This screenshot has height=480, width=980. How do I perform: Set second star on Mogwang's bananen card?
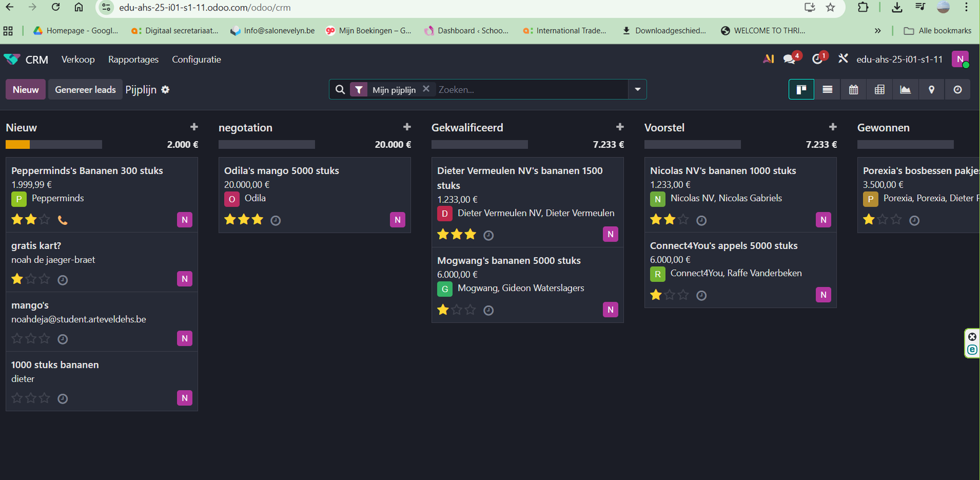click(x=457, y=310)
